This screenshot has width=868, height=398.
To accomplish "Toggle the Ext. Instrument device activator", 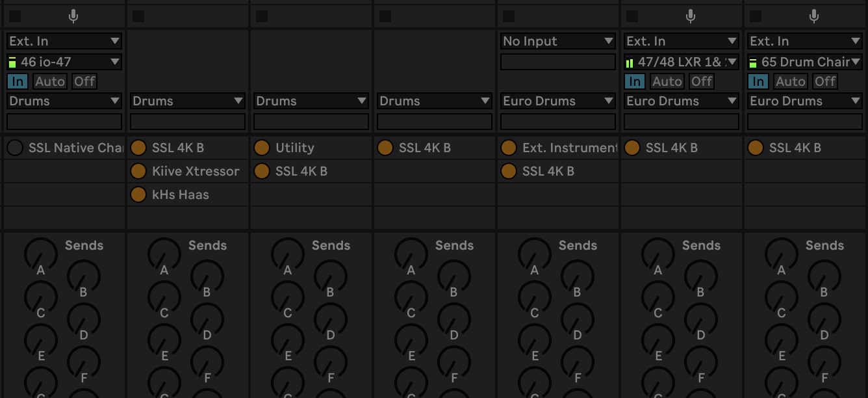I will tap(509, 148).
